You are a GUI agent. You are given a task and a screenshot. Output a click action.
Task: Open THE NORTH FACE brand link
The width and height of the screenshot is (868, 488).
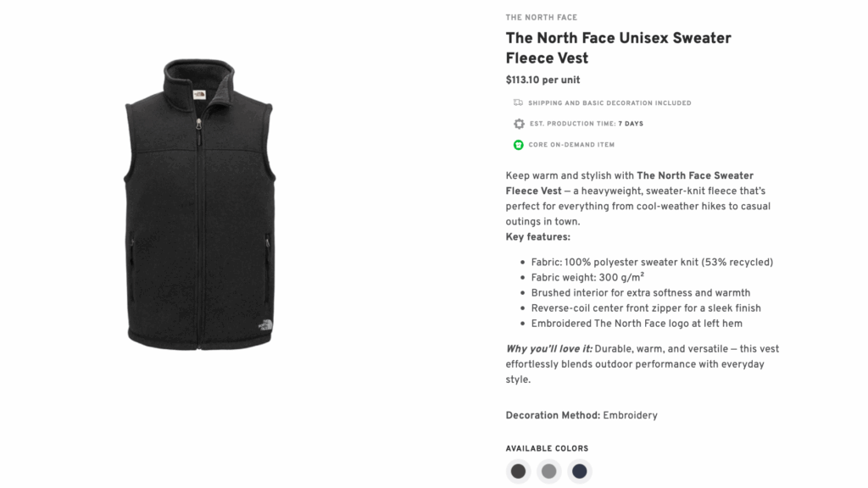point(542,17)
